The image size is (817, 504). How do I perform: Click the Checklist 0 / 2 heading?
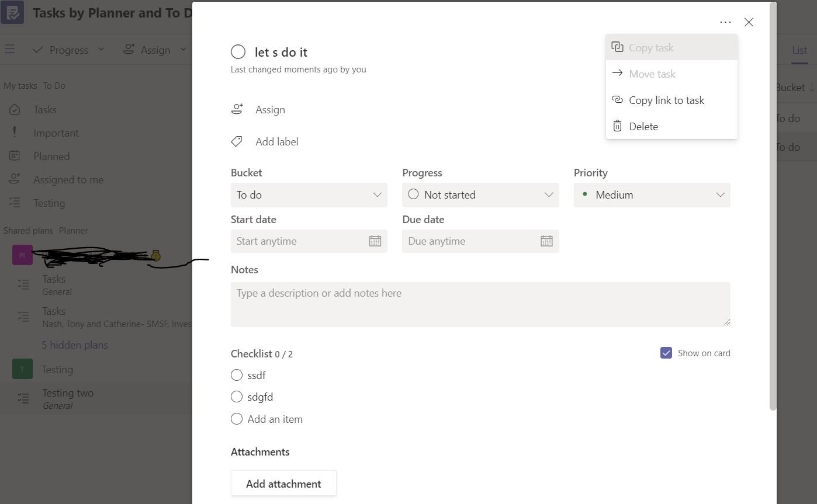[x=262, y=353]
